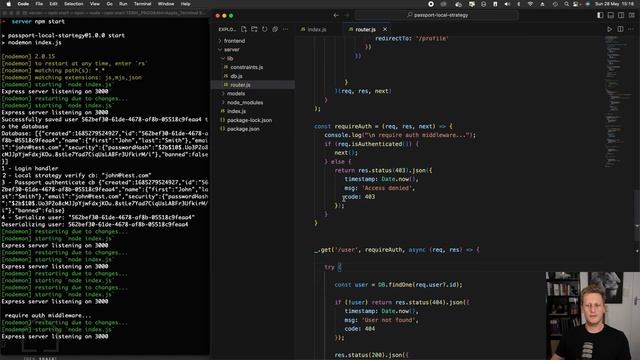This screenshot has width=640, height=360.
Task: Open editor more actions menu
Action: [x=631, y=29]
